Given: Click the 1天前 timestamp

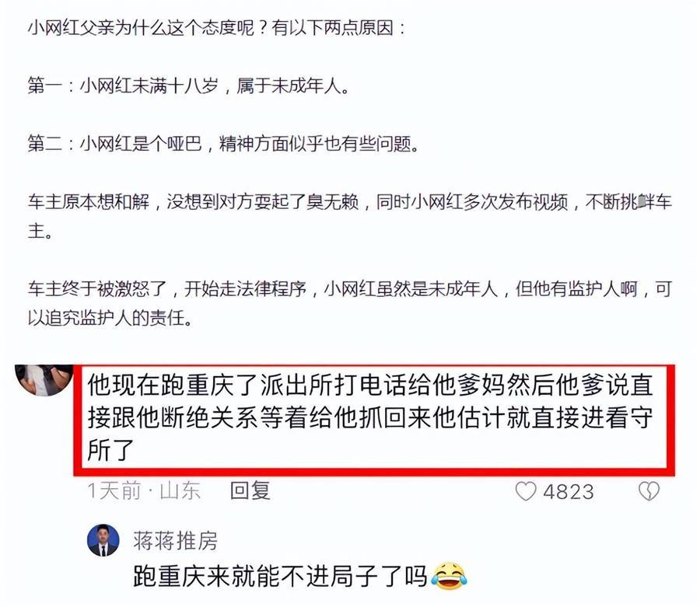Looking at the screenshot, I should 114,490.
